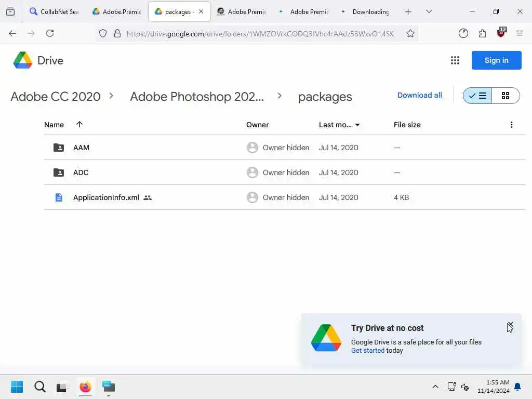Open Last modified column dropdown
The width and height of the screenshot is (532, 399).
(357, 125)
